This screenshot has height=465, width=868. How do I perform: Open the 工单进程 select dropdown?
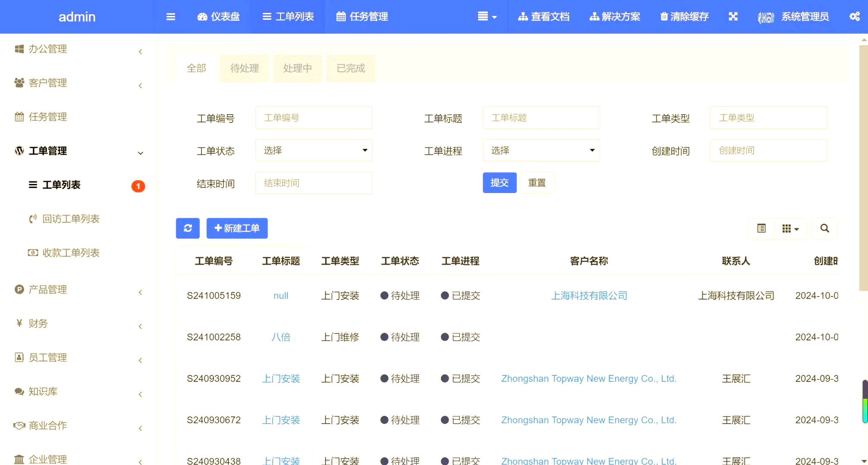pyautogui.click(x=541, y=150)
